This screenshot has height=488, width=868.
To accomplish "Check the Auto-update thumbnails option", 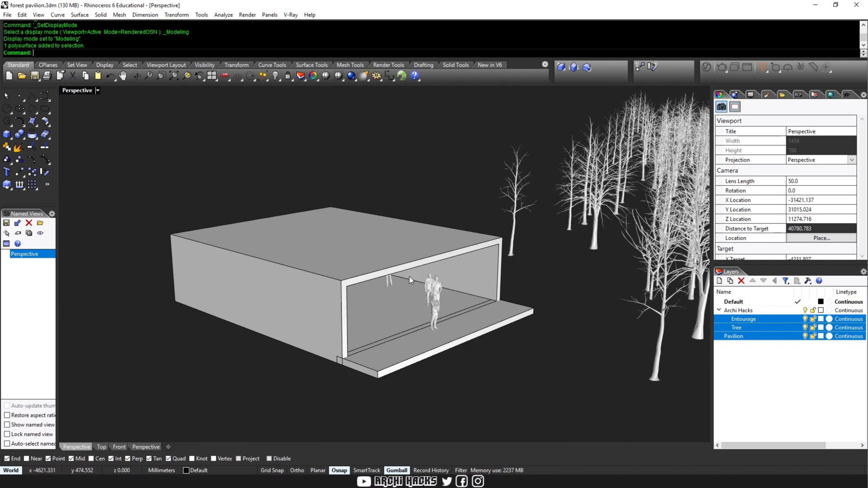I will (x=7, y=405).
